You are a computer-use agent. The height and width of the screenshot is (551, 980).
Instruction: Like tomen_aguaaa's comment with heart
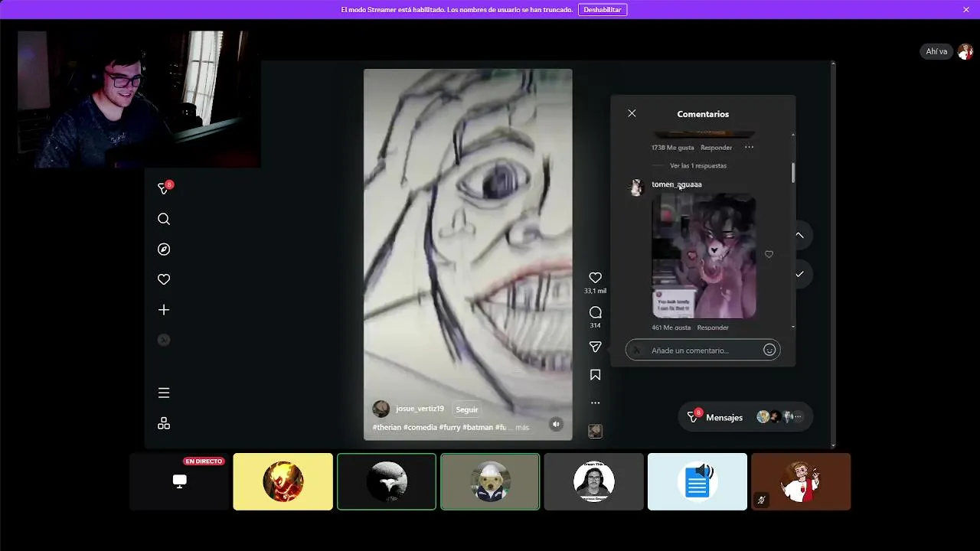tap(769, 254)
